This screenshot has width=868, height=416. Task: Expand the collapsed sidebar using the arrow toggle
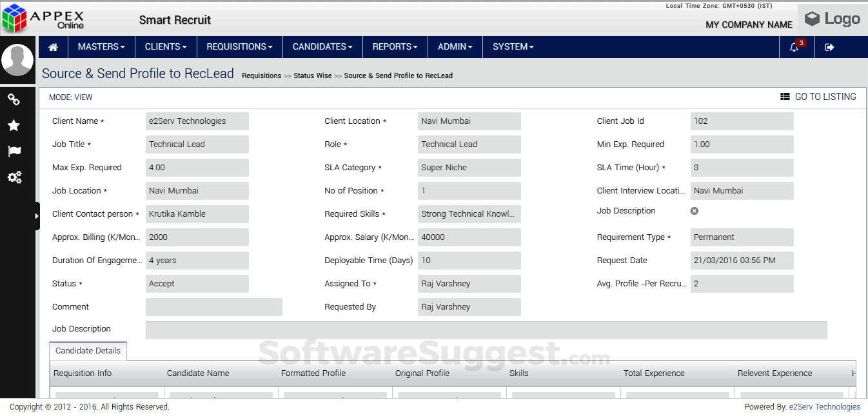tap(37, 215)
